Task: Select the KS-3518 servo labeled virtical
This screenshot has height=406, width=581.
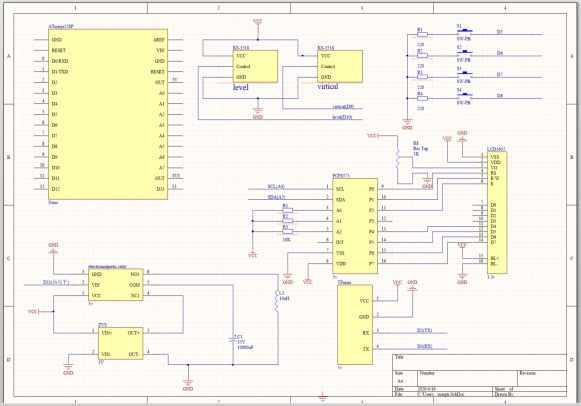Action: point(340,66)
